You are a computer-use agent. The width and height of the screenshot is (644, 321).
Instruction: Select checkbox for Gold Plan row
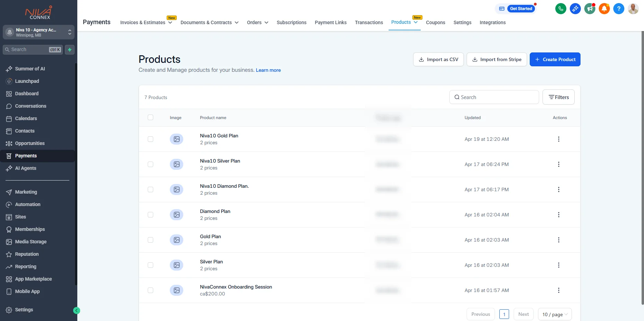pyautogui.click(x=150, y=240)
